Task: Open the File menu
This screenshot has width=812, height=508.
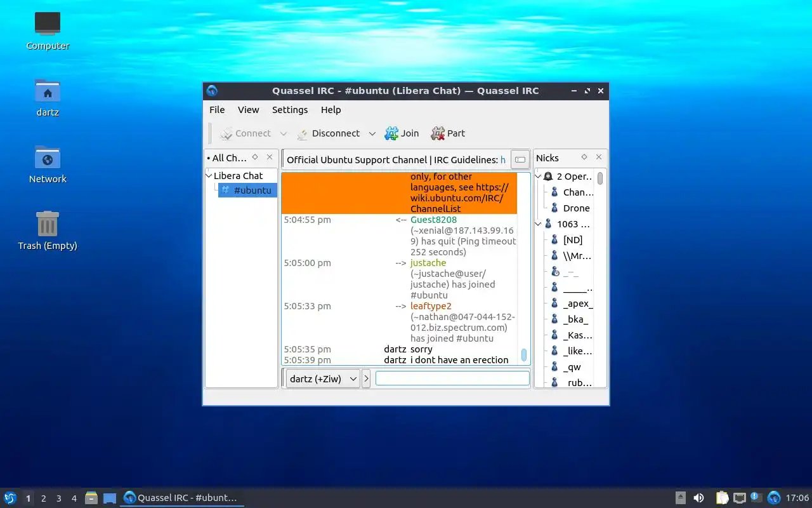Action: (x=217, y=110)
